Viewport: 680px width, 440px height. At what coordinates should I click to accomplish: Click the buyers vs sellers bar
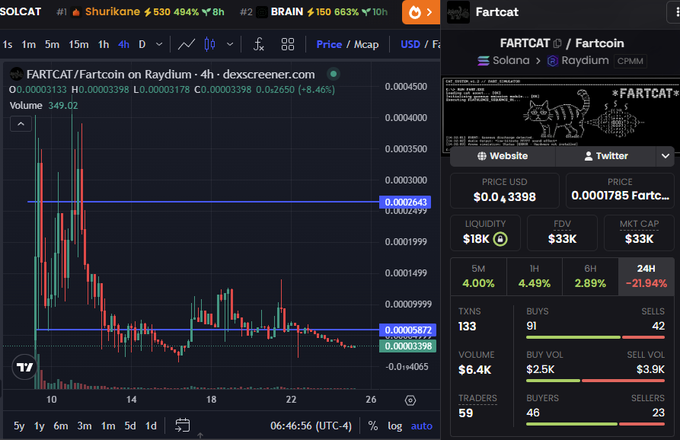tap(595, 424)
